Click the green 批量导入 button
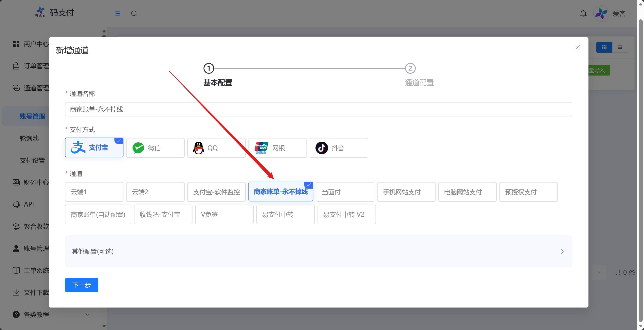This screenshot has width=644, height=330. tap(599, 70)
